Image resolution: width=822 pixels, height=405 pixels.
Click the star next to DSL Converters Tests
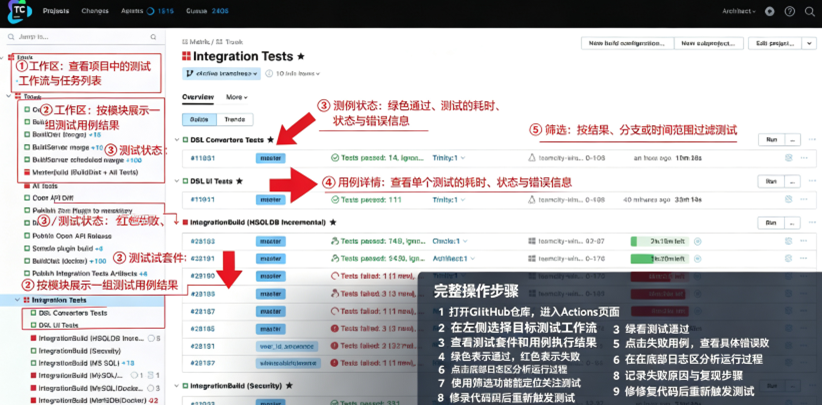tap(271, 140)
